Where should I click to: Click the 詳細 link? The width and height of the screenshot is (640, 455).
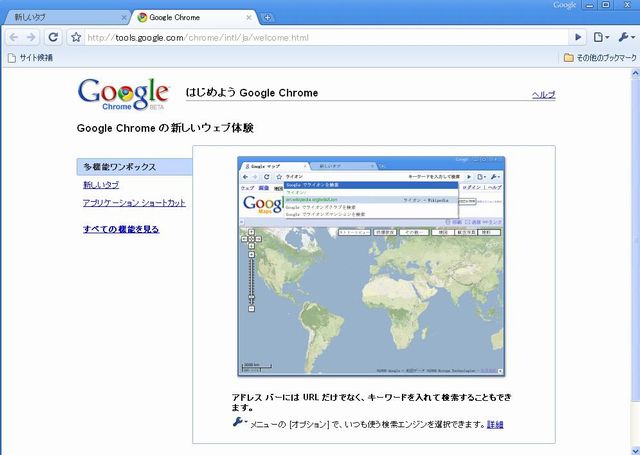point(495,424)
